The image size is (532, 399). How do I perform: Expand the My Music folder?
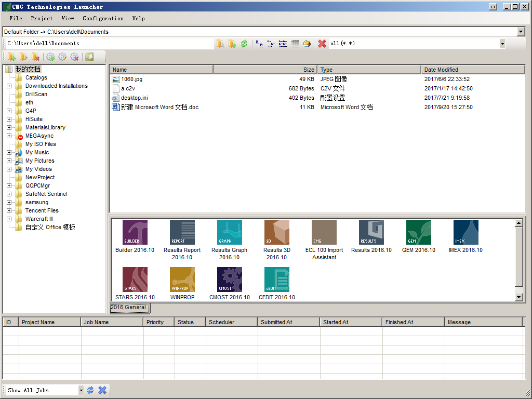9,152
